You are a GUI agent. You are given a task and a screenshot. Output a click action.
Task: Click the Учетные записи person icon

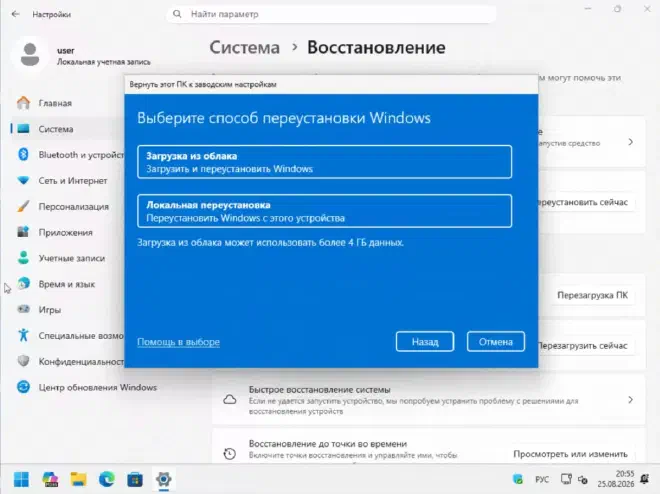click(x=24, y=258)
